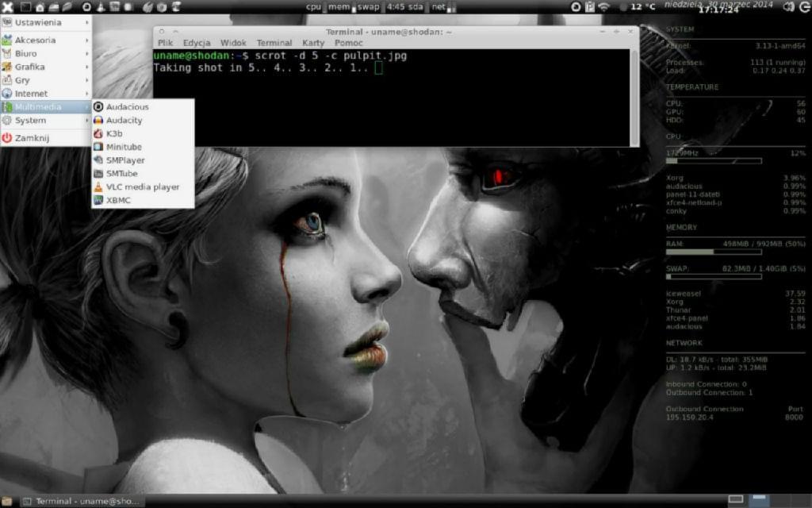Launch VLC cone icon in the top panel
812x508 pixels.
[x=101, y=7]
